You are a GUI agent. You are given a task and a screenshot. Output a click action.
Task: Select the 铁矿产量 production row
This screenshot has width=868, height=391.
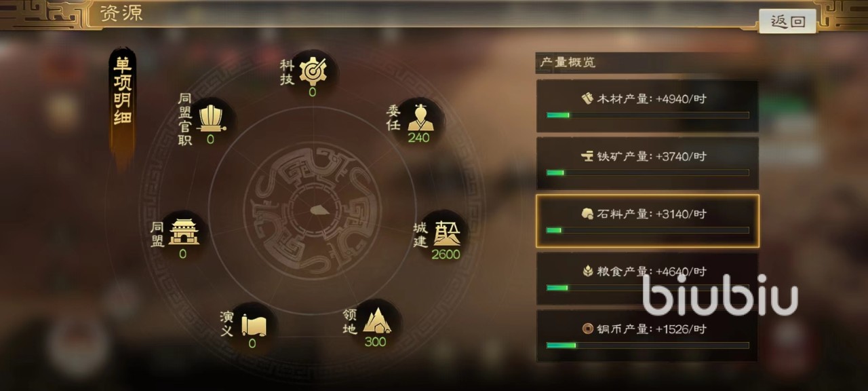click(x=647, y=164)
